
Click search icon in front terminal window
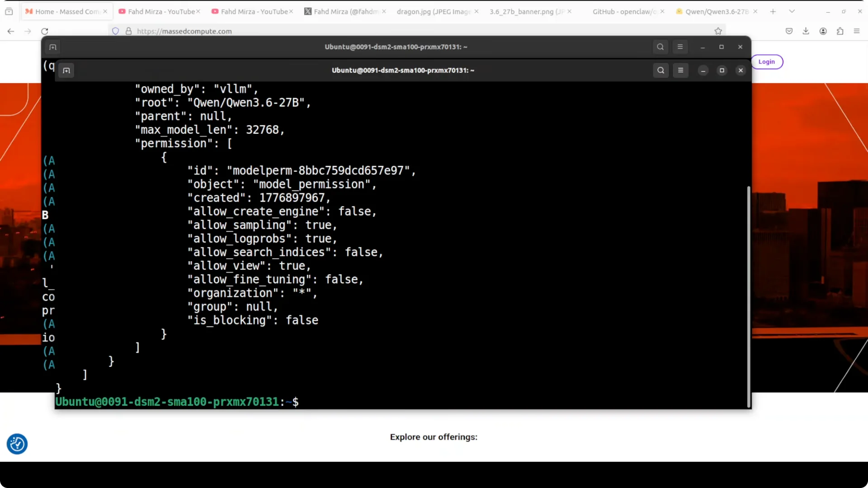pyautogui.click(x=660, y=70)
